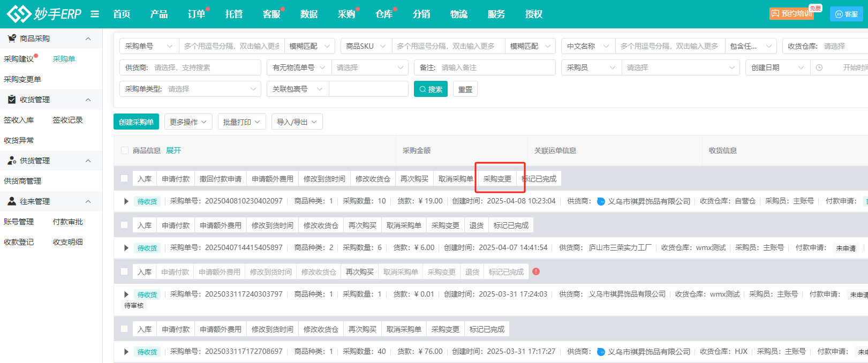Click red warning icon in third order toolbar
The height and width of the screenshot is (363, 868).
pyautogui.click(x=536, y=271)
